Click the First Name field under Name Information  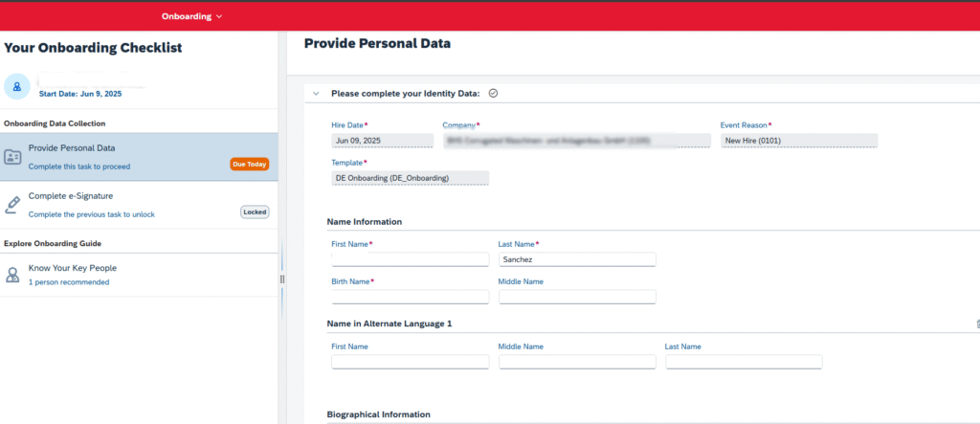tap(410, 259)
